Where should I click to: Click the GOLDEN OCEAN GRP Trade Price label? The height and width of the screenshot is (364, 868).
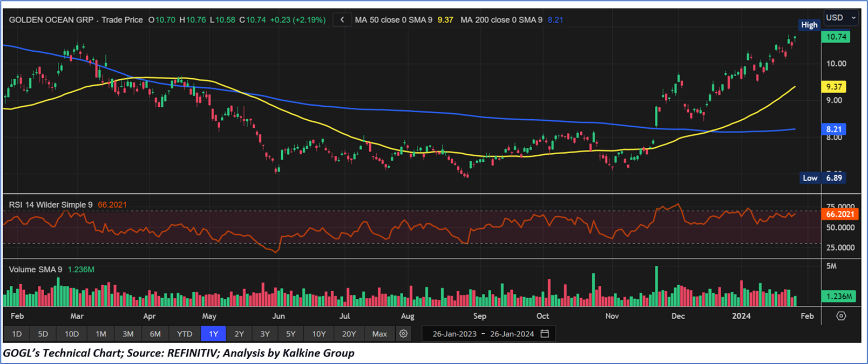tap(76, 20)
